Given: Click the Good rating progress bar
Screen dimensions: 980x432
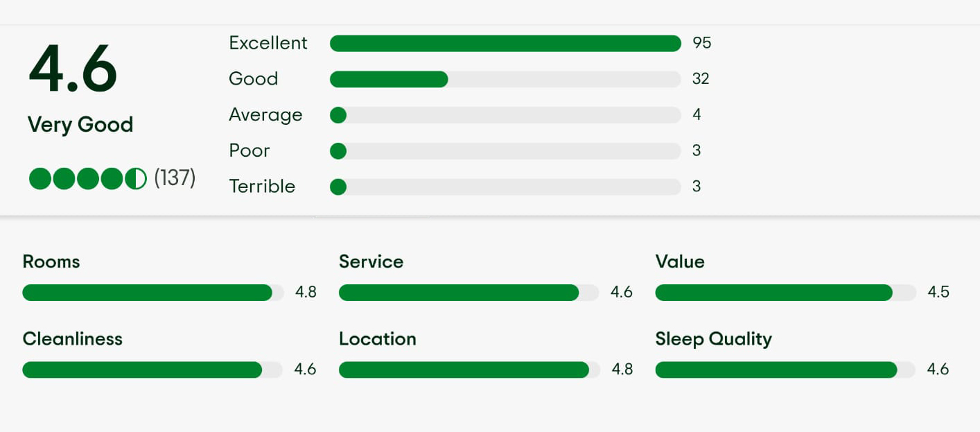Looking at the screenshot, I should 505,80.
